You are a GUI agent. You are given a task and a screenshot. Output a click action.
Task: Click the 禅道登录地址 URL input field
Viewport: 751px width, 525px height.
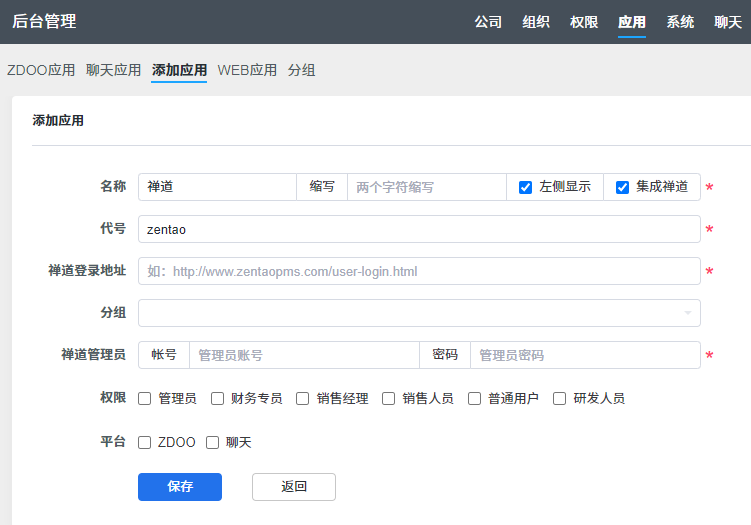419,271
